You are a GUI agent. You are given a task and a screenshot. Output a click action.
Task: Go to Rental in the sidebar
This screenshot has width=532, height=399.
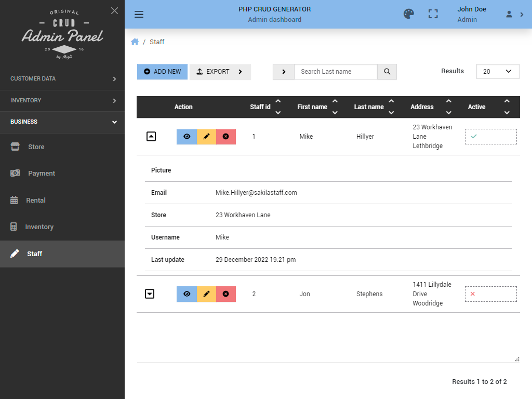[x=36, y=200]
